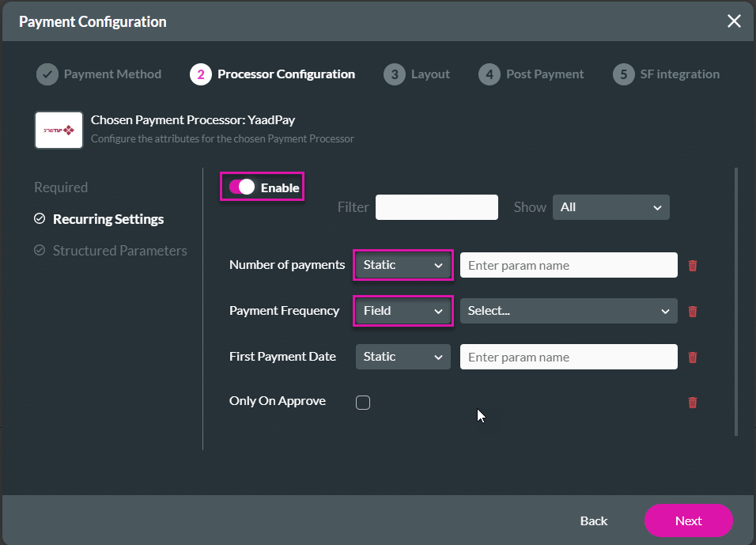Open the Number of payments Static dropdown

[403, 266]
